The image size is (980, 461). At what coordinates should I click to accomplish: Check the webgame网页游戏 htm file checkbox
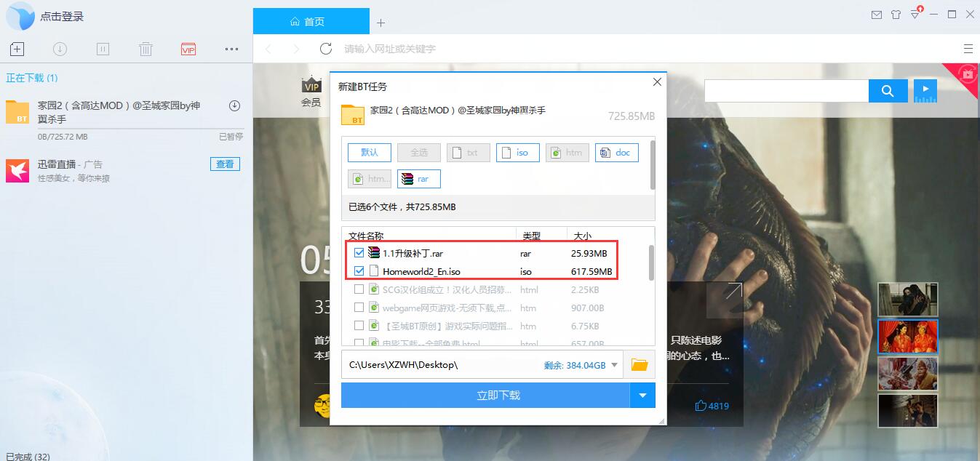click(359, 308)
